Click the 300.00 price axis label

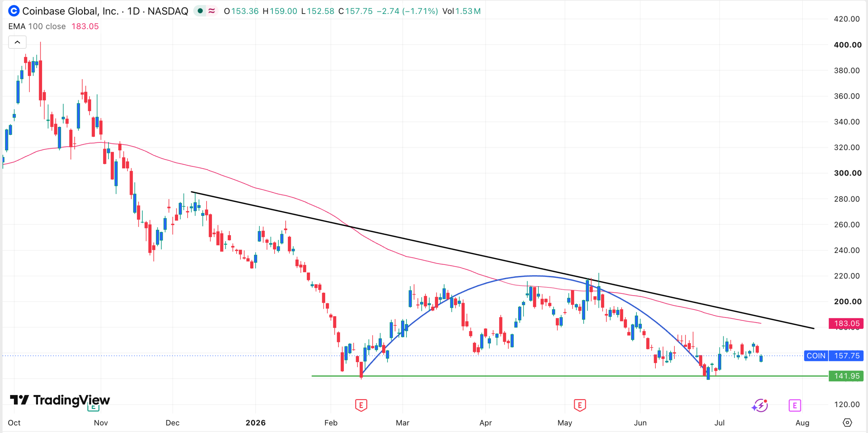click(847, 173)
